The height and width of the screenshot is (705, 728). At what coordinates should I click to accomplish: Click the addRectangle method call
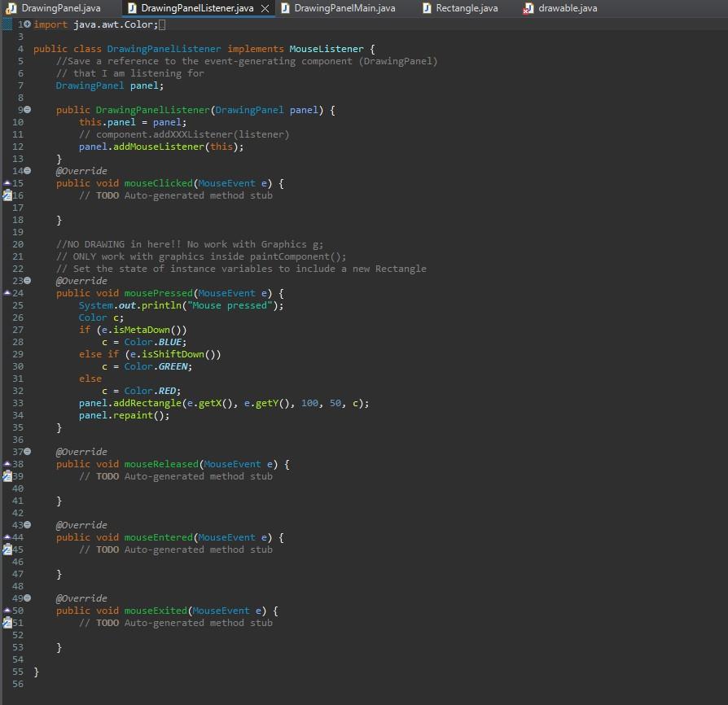147,403
